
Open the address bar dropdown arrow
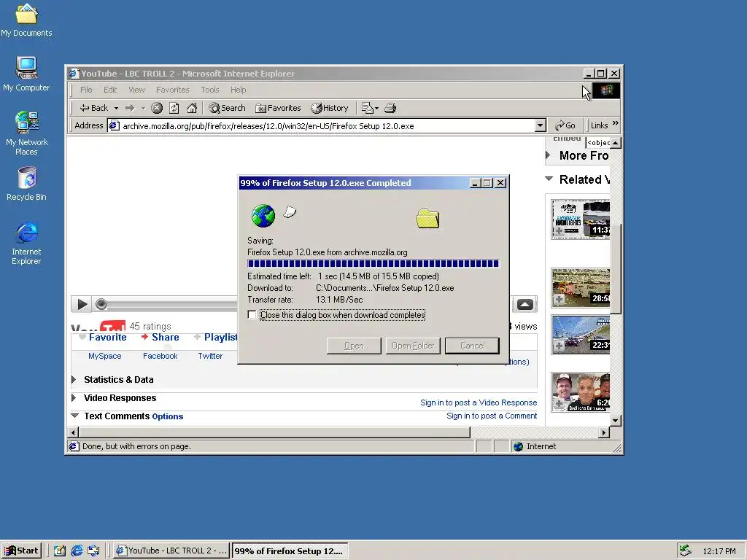540,125
